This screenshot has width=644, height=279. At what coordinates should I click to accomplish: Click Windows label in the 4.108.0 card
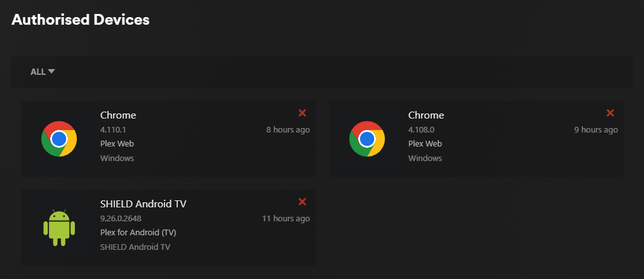425,158
